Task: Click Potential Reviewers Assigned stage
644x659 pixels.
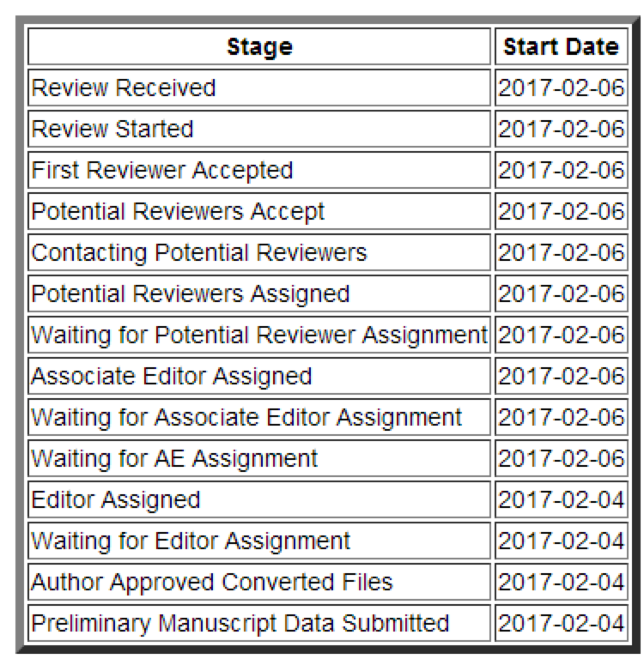Action: (191, 293)
